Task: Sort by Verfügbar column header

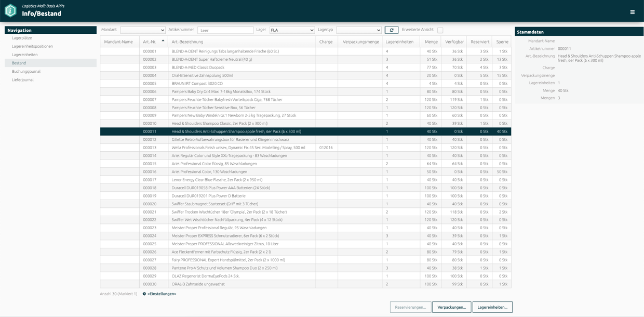Action: [453, 42]
